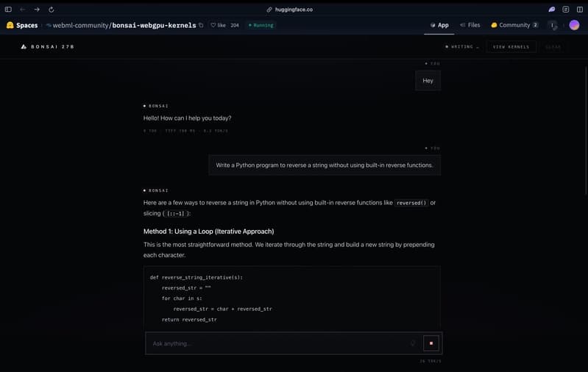Click the Bonsai triangle logo icon
588x372 pixels.
tap(24, 46)
